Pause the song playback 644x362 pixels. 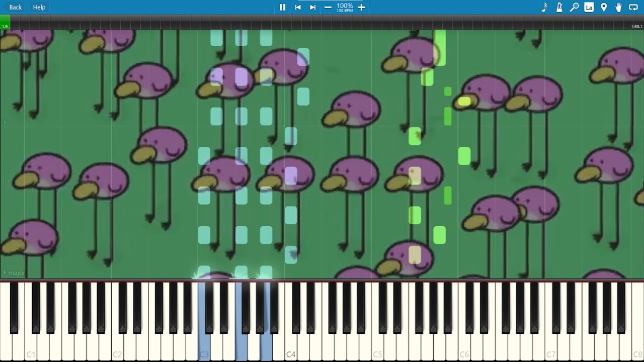point(282,7)
